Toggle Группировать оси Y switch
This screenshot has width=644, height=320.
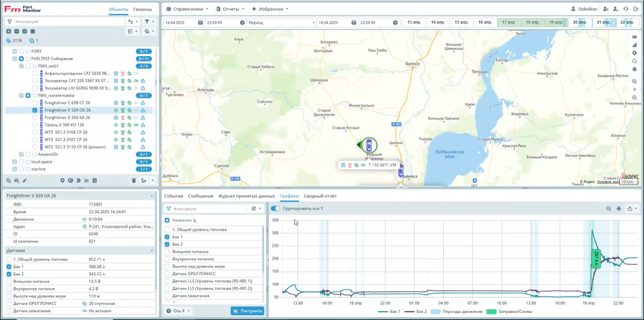point(275,208)
